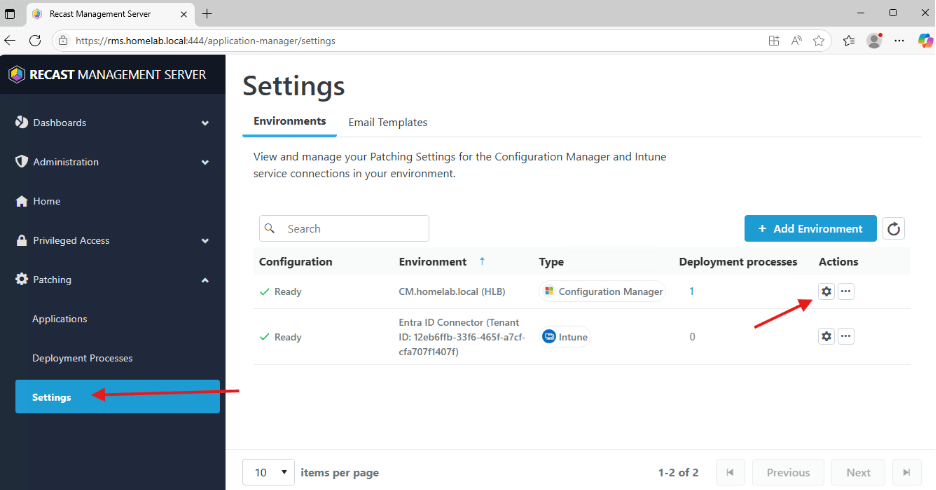This screenshot has width=936, height=490.
Task: Open browser profile avatar
Action: [x=875, y=41]
